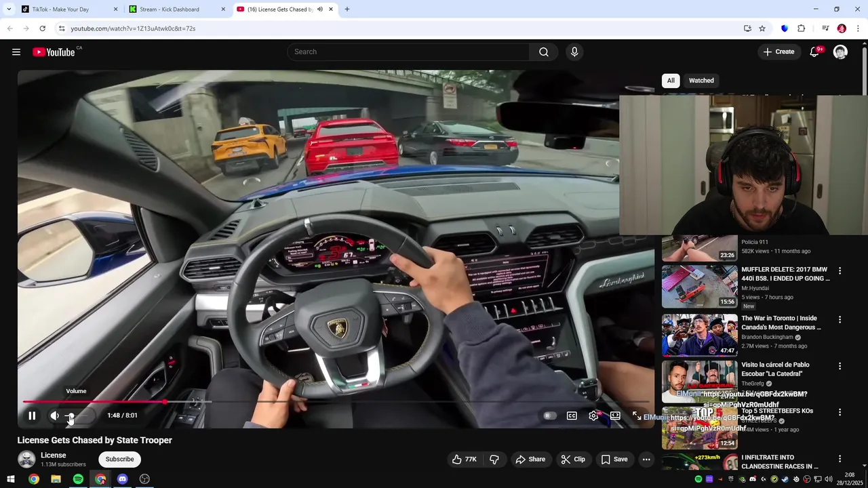The width and height of the screenshot is (868, 488).
Task: Save the video to a playlist
Action: click(x=614, y=460)
